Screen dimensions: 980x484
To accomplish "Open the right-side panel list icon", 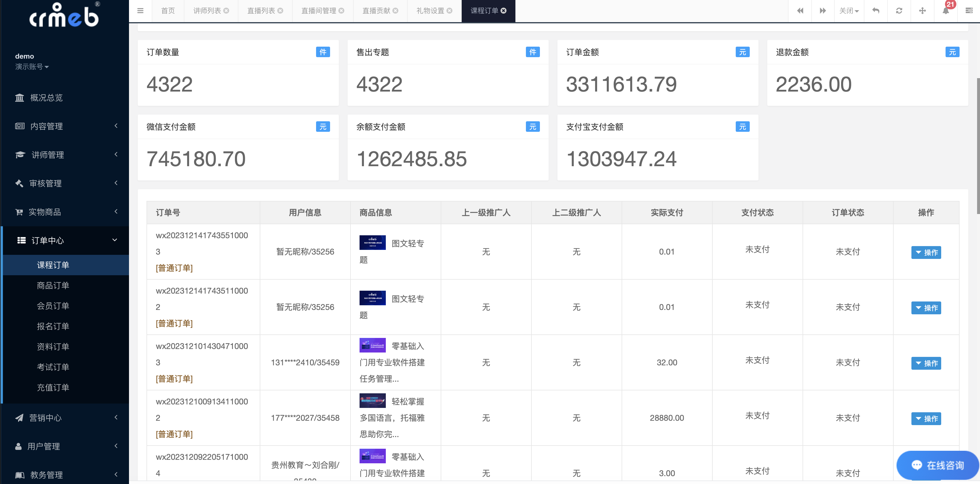I will pos(969,11).
